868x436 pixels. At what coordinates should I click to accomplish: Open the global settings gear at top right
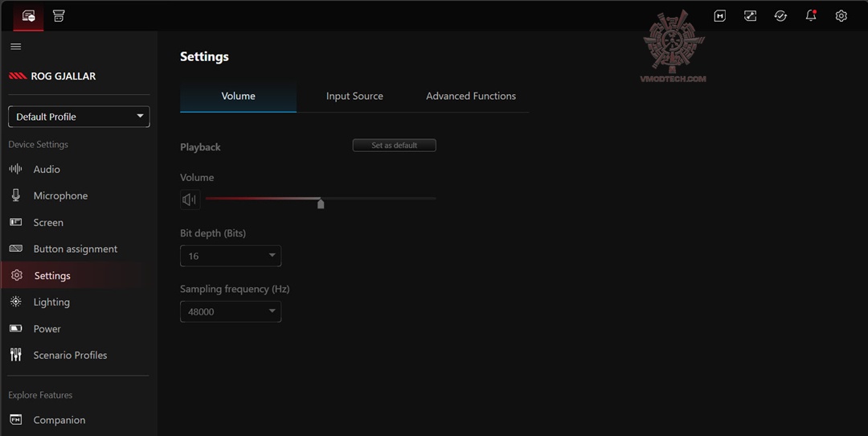click(841, 16)
